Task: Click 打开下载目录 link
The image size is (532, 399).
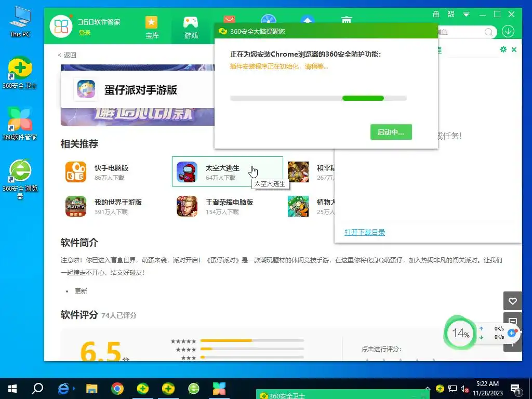Action: 364,232
